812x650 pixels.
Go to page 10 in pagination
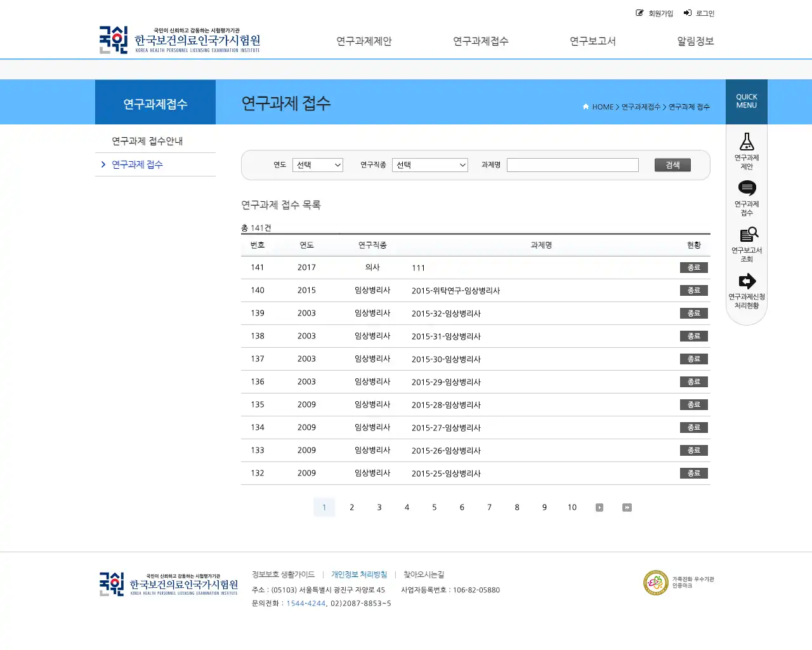tap(572, 507)
